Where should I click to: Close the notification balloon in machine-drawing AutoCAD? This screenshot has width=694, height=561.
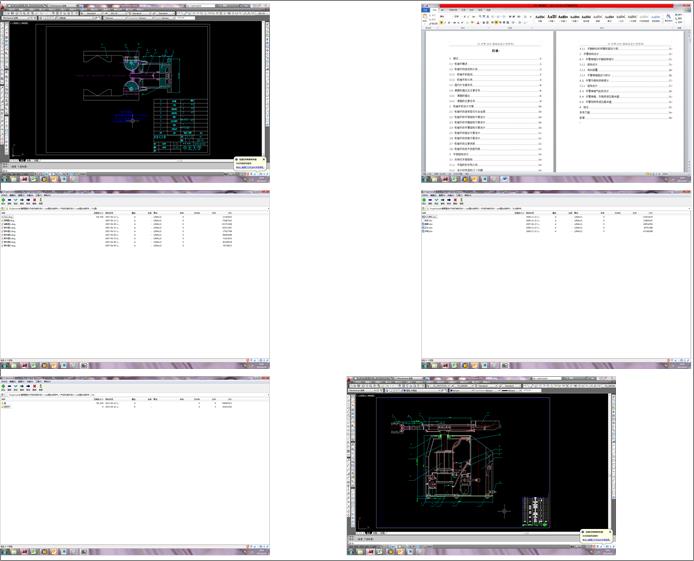click(609, 532)
